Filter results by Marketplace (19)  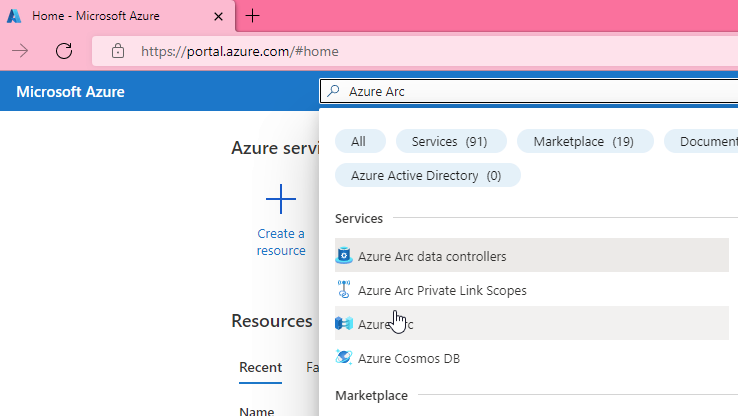coord(585,141)
